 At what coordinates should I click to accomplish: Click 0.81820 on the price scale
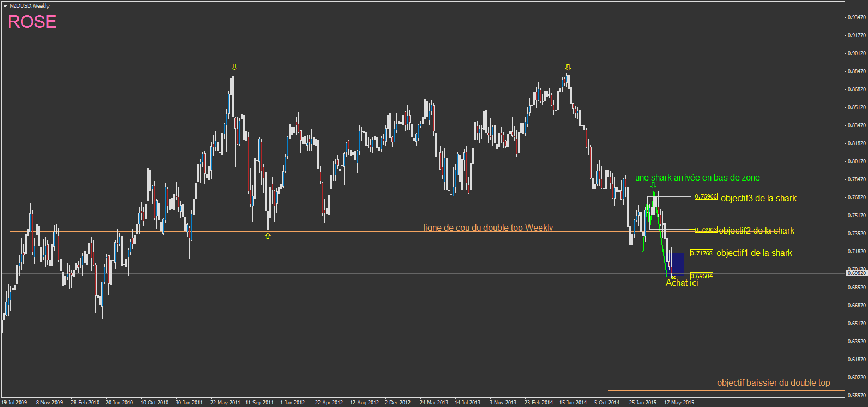coord(856,143)
